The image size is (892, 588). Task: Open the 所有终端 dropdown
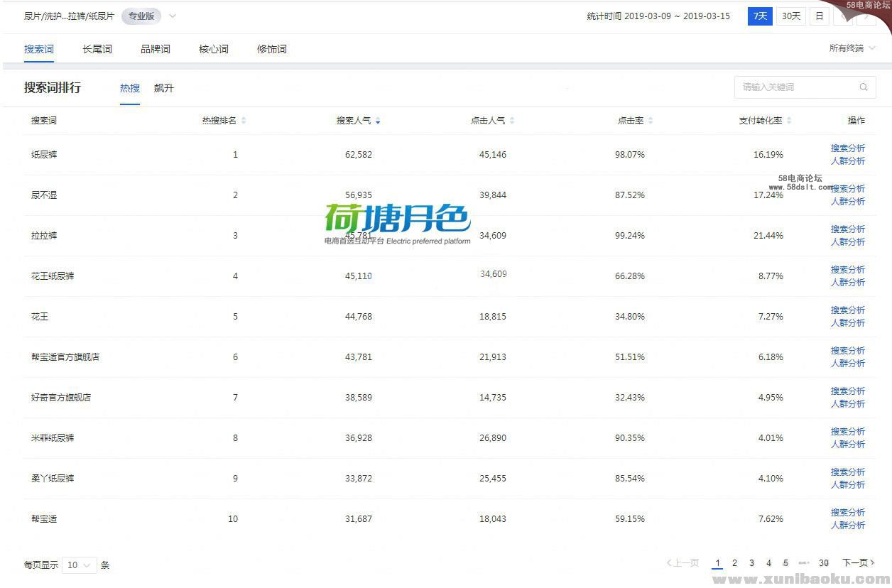pyautogui.click(x=852, y=48)
